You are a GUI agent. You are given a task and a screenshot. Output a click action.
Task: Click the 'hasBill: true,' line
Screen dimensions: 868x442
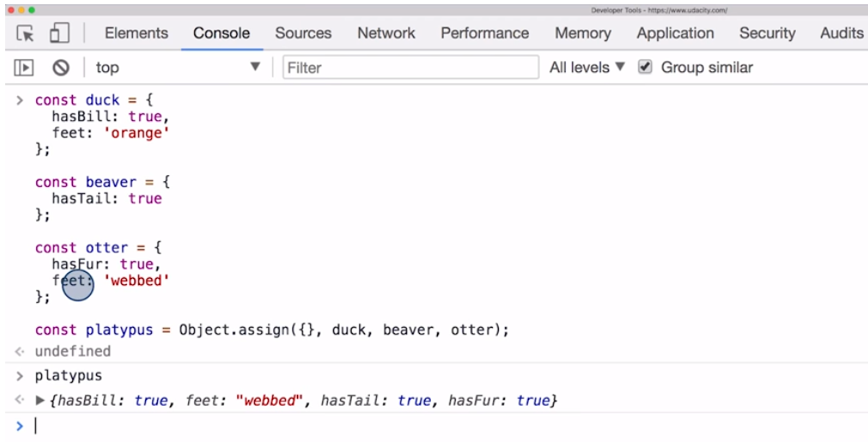click(x=111, y=117)
